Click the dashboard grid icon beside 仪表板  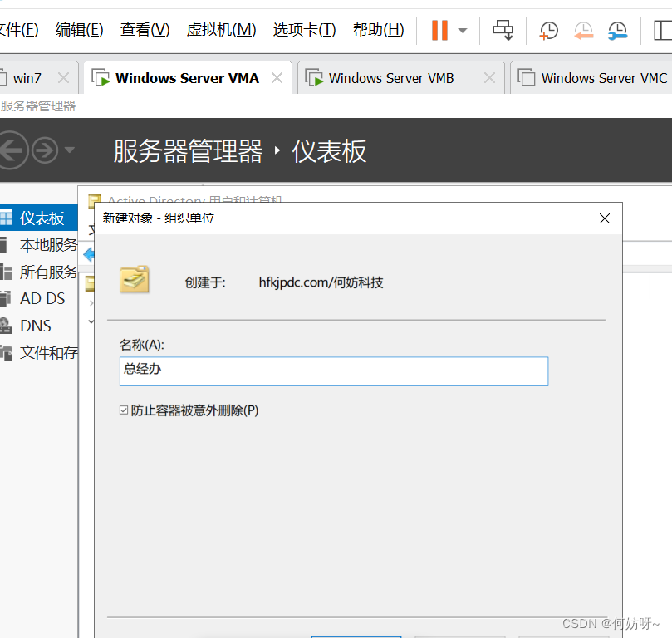(x=6, y=218)
